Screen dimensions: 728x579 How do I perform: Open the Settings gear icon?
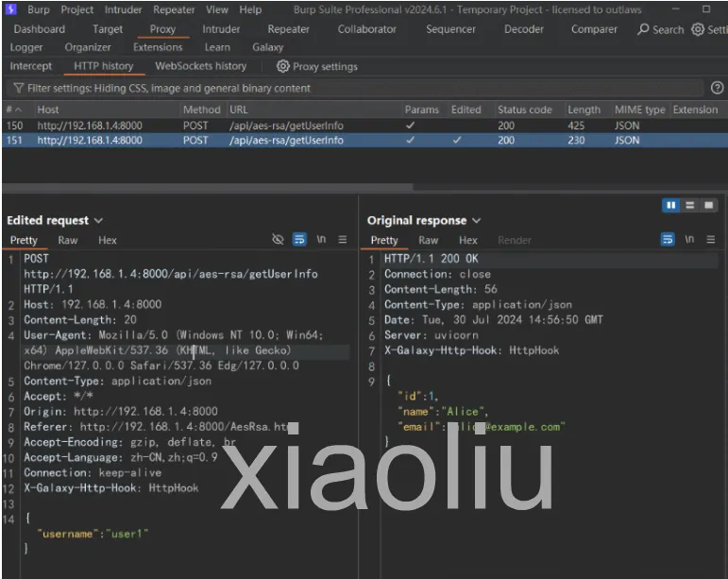click(698, 29)
